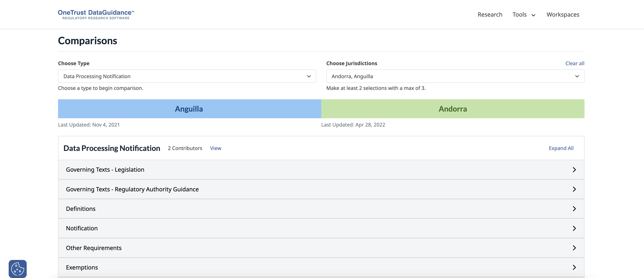Expand Governing Texts - Legislation row
This screenshot has height=278, width=644.
[321, 170]
